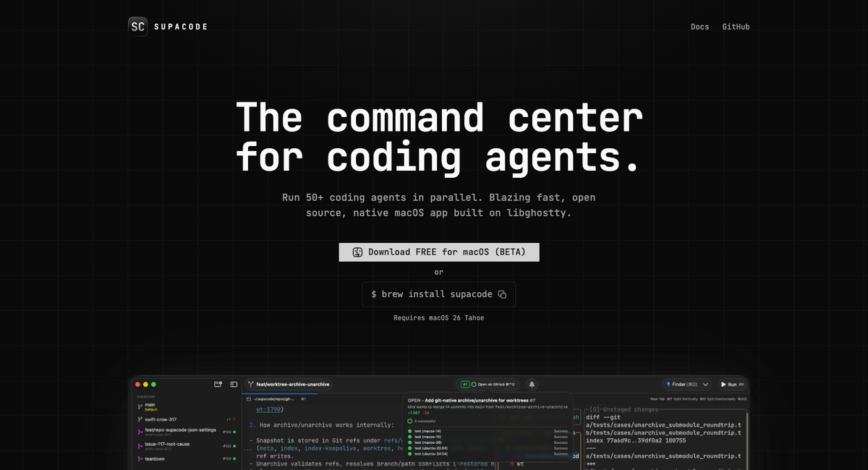The image size is (868, 470).
Task: Click Open on GitHub in toolbar
Action: click(x=496, y=385)
